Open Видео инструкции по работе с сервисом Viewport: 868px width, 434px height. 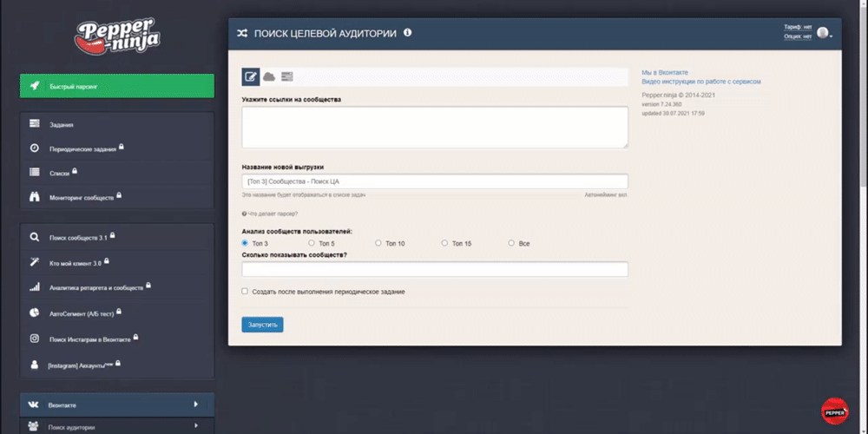coord(700,82)
